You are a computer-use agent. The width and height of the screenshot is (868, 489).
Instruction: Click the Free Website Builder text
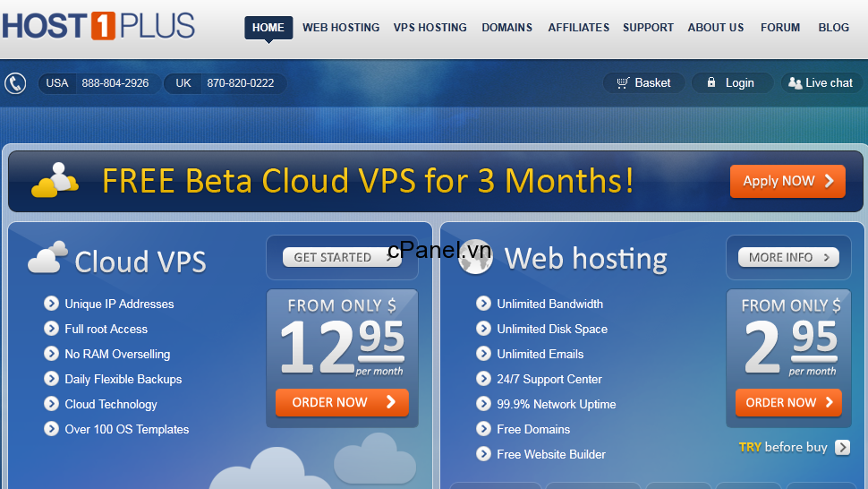(551, 455)
